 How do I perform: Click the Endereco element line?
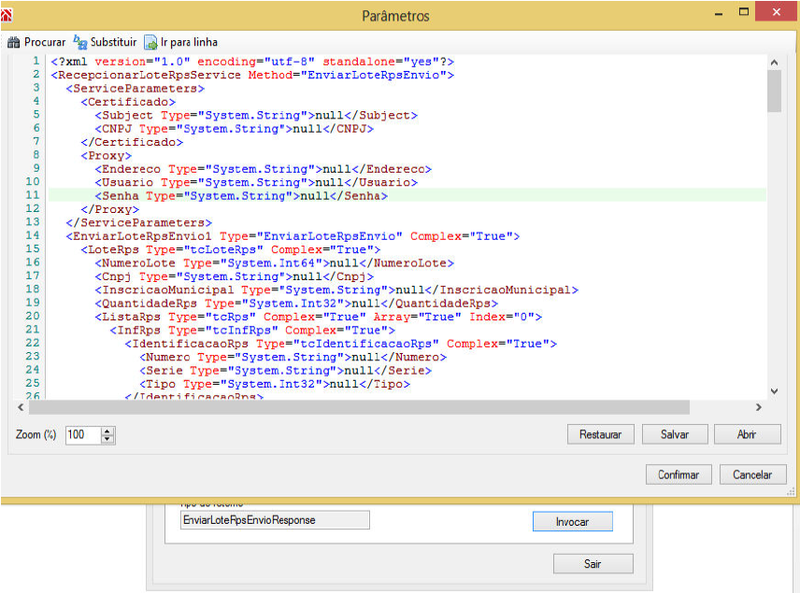click(x=263, y=169)
